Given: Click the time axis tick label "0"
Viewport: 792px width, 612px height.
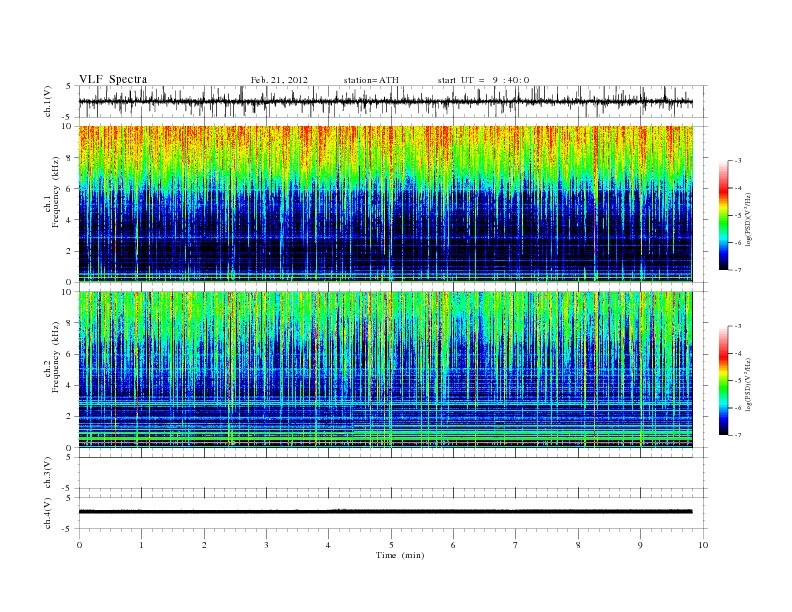Looking at the screenshot, I should tap(79, 545).
